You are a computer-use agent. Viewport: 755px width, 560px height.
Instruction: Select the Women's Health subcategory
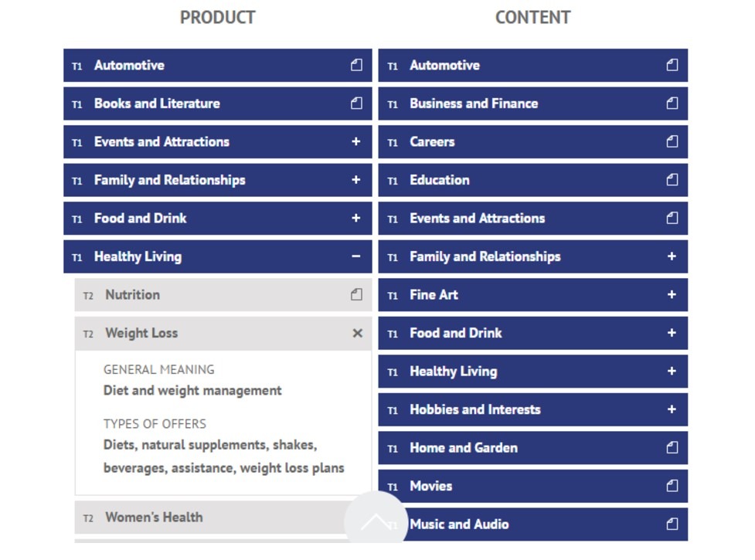click(154, 518)
